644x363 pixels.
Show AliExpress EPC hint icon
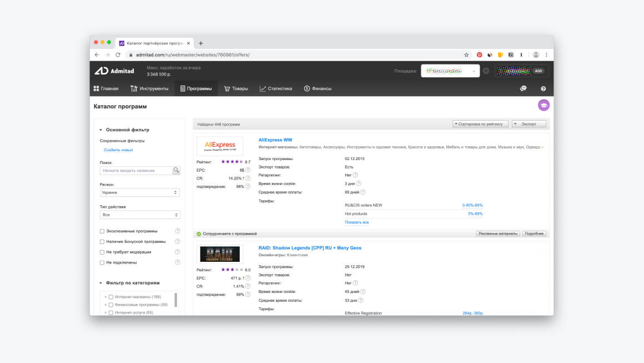point(248,170)
